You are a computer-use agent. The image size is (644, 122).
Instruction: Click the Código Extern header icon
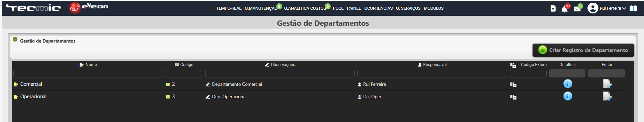click(513, 65)
